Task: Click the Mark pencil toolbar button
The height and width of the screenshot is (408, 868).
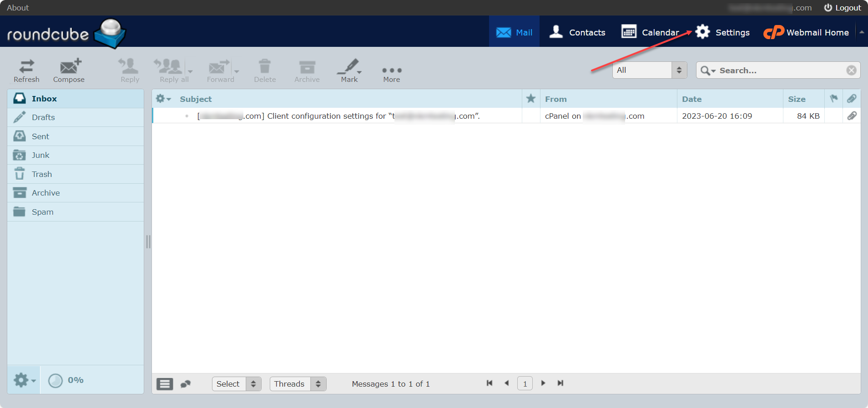Action: pyautogui.click(x=349, y=71)
